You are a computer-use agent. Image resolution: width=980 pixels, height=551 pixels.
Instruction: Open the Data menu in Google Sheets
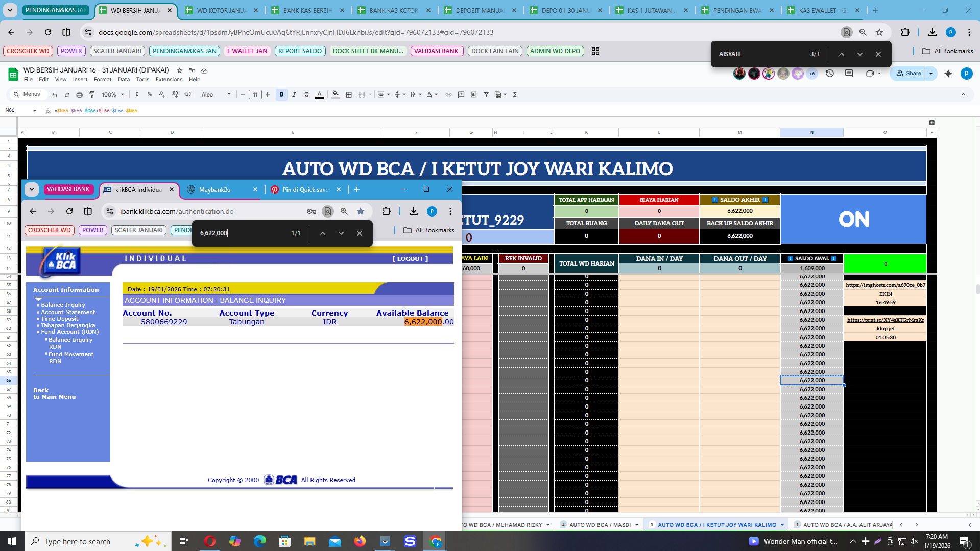(124, 79)
